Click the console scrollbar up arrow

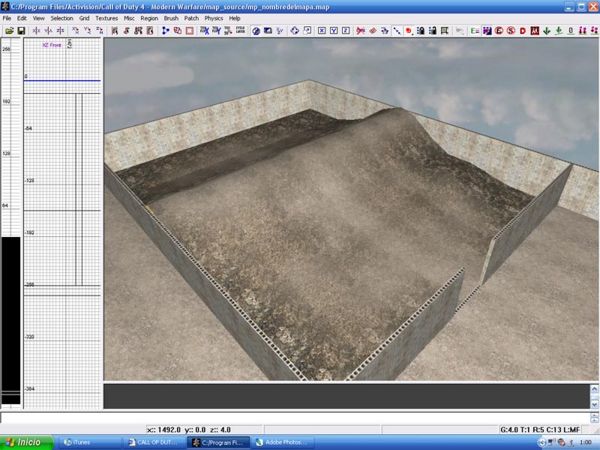click(595, 389)
